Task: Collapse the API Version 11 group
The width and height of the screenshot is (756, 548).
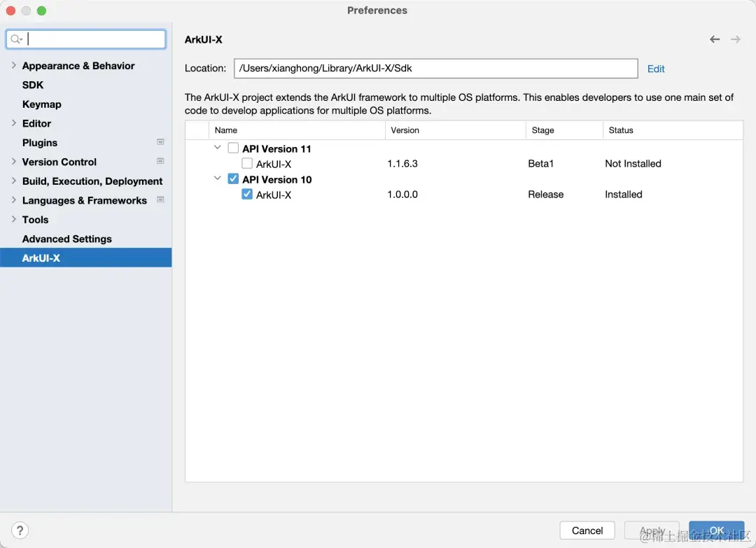Action: (218, 148)
